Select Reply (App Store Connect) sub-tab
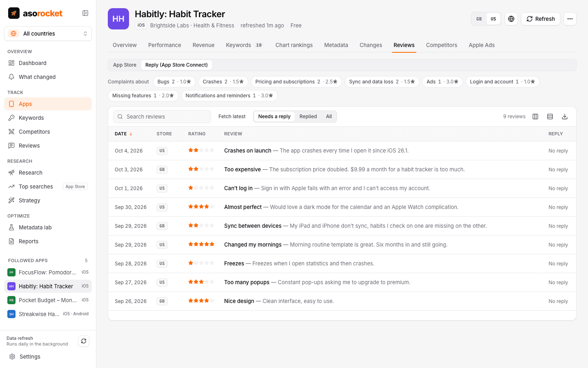 [176, 65]
